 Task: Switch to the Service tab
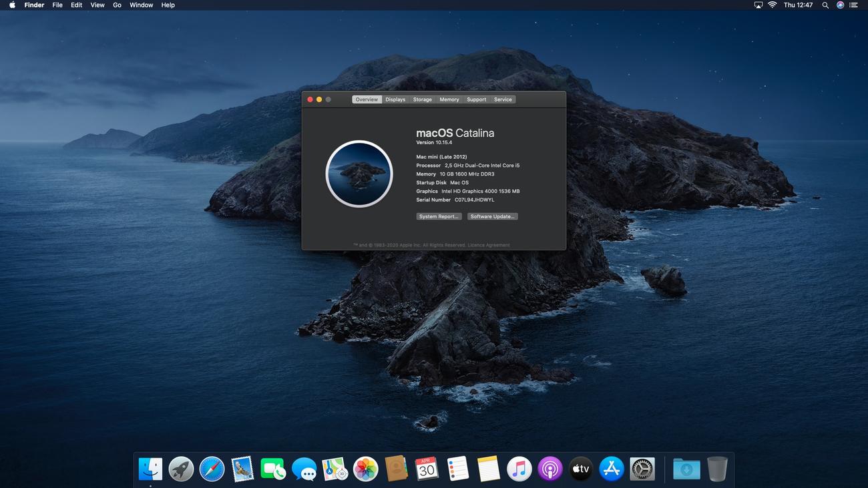[x=503, y=99]
